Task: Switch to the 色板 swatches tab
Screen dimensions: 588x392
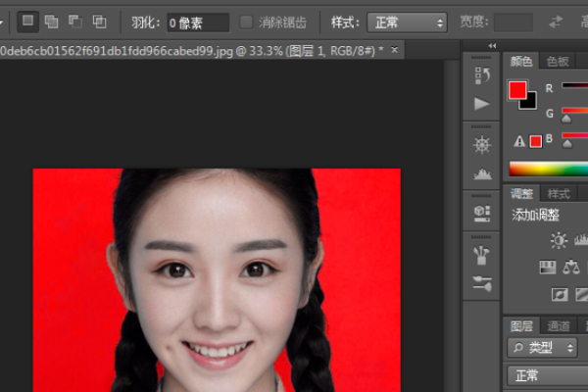Action: [x=558, y=61]
